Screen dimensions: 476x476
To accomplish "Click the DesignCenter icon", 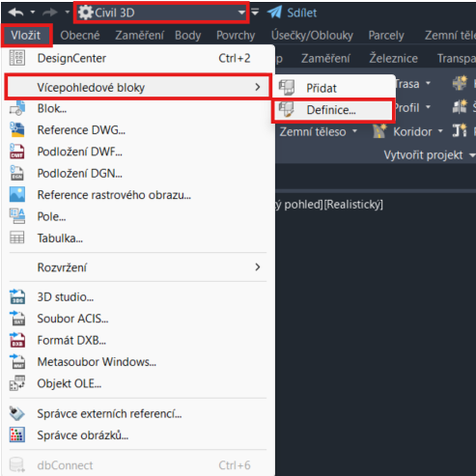I will (x=17, y=58).
